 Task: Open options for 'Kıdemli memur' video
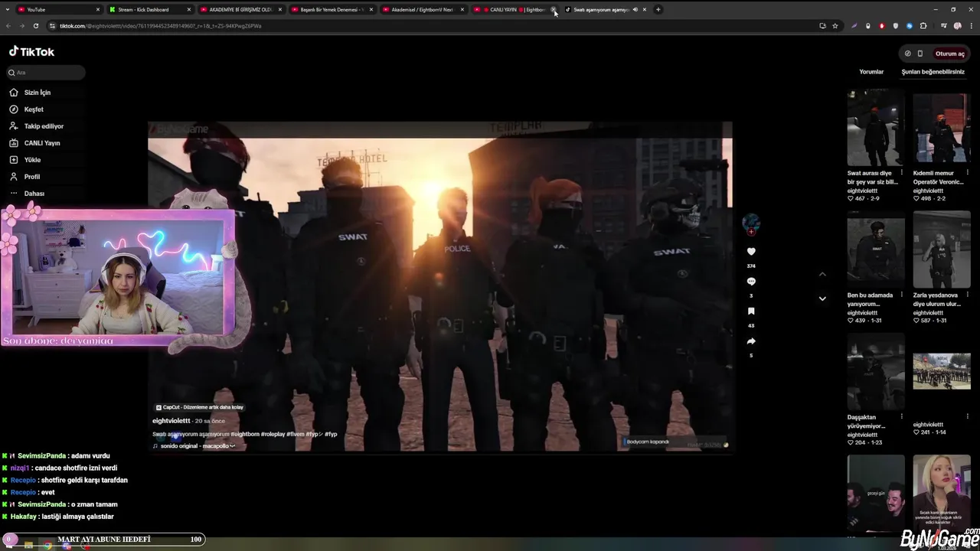[967, 173]
